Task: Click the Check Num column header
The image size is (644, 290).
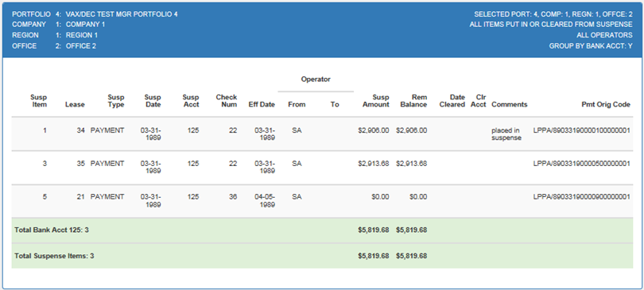Action: pos(227,101)
